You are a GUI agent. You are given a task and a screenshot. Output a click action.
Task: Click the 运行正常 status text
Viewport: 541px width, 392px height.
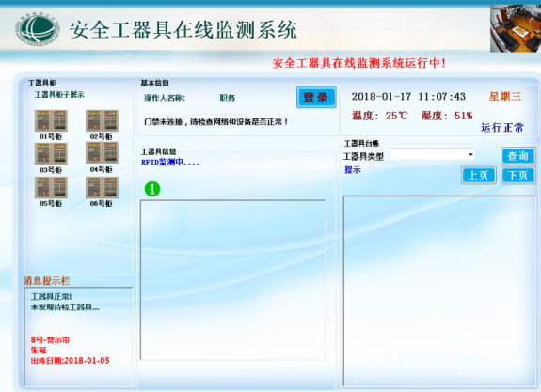click(x=502, y=128)
